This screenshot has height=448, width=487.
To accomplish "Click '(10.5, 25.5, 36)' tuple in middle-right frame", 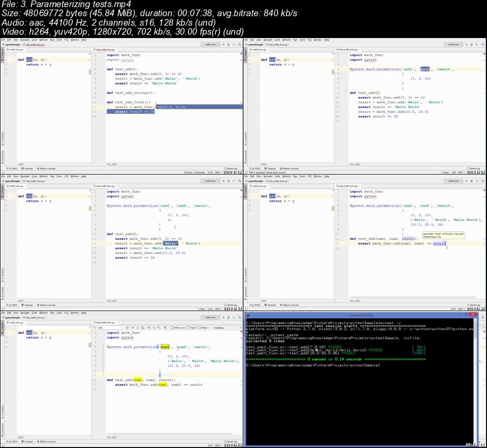I will click(427, 224).
